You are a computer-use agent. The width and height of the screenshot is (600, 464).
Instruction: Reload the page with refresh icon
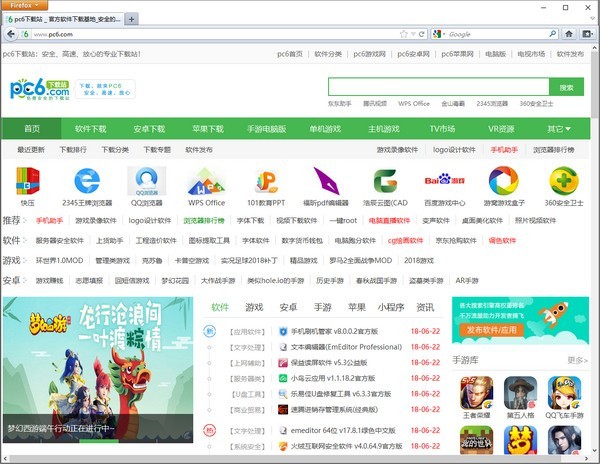pyautogui.click(x=422, y=34)
